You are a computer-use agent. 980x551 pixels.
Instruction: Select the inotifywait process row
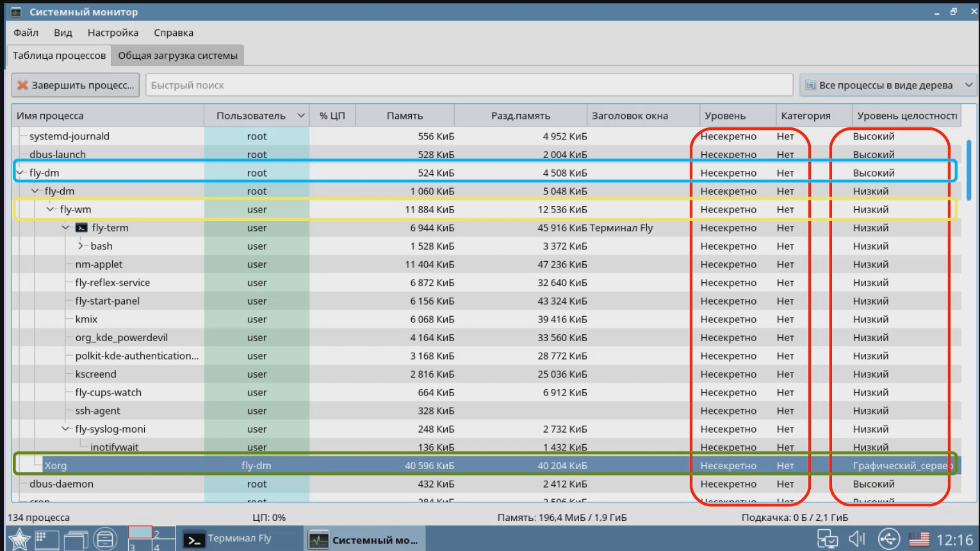487,447
